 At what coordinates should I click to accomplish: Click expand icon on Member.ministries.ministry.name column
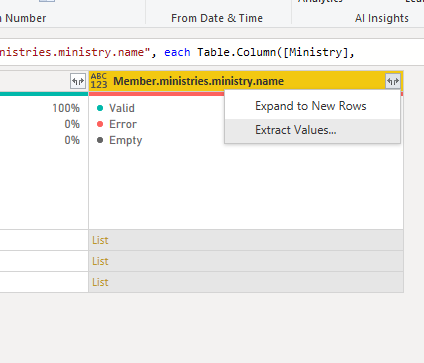[393, 81]
